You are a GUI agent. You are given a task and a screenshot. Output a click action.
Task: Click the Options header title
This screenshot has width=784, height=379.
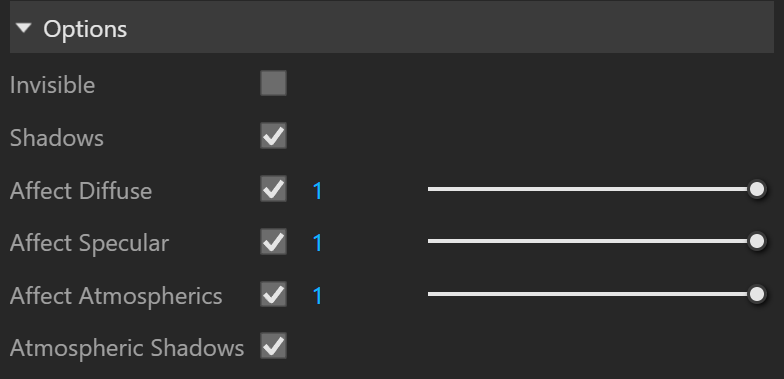coord(85,29)
